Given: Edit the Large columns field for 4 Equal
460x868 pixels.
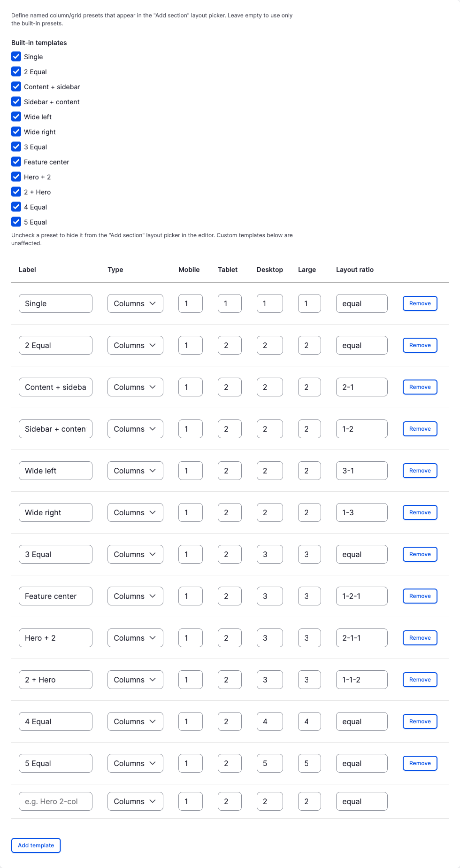Looking at the screenshot, I should point(309,721).
